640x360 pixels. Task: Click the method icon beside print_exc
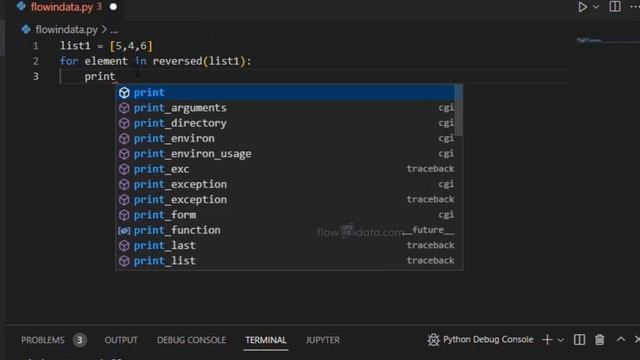coord(124,169)
